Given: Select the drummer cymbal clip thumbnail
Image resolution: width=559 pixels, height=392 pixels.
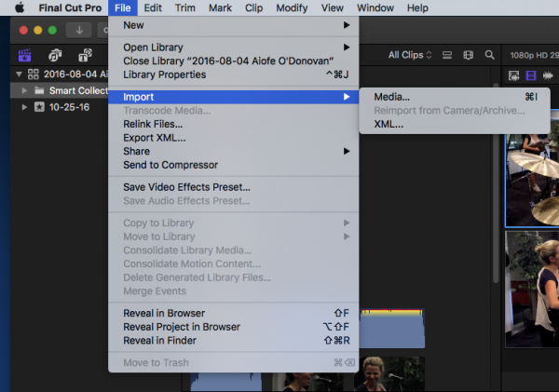Looking at the screenshot, I should pyautogui.click(x=531, y=177).
